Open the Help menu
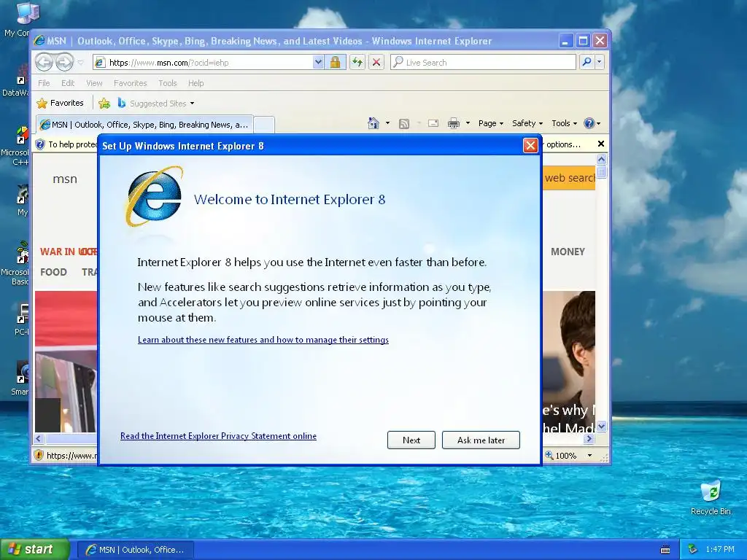Image resolution: width=747 pixels, height=560 pixels. (x=196, y=83)
